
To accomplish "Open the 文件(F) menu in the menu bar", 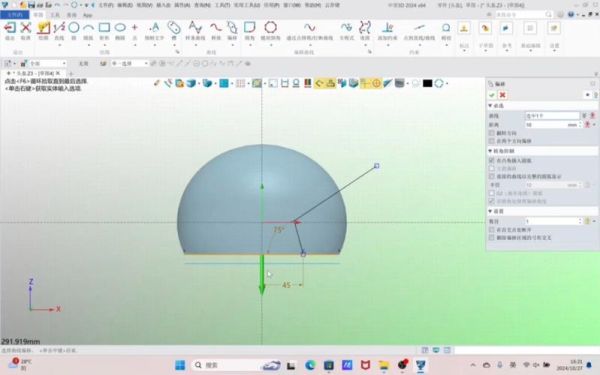I will click(x=106, y=5).
